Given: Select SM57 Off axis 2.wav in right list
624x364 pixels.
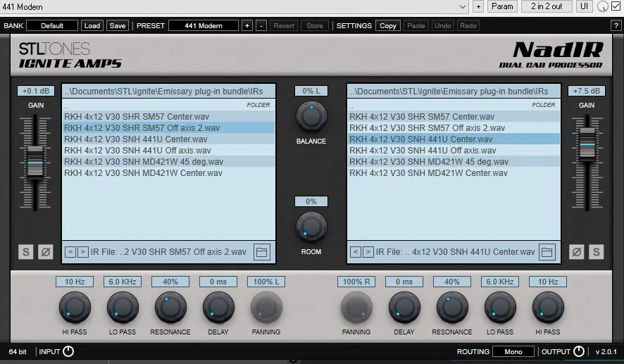Looking at the screenshot, I should (x=454, y=127).
